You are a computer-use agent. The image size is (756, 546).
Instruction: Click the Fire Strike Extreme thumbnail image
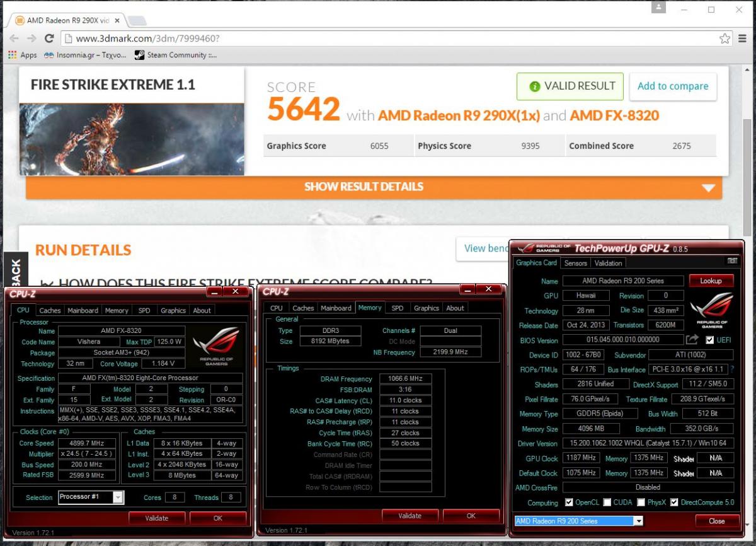(x=132, y=139)
